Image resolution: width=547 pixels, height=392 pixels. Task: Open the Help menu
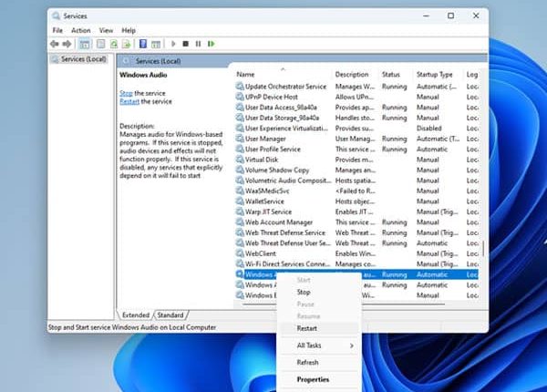[x=129, y=31]
